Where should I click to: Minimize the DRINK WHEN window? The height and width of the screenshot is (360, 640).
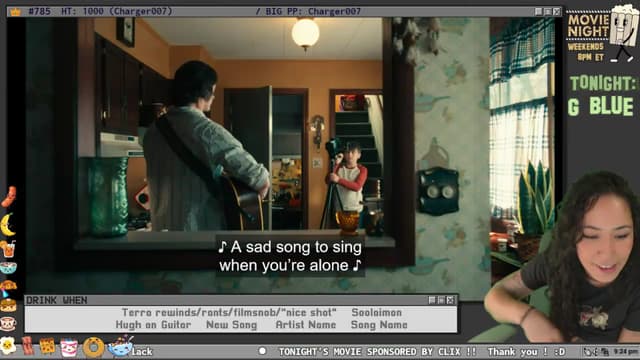tap(432, 300)
